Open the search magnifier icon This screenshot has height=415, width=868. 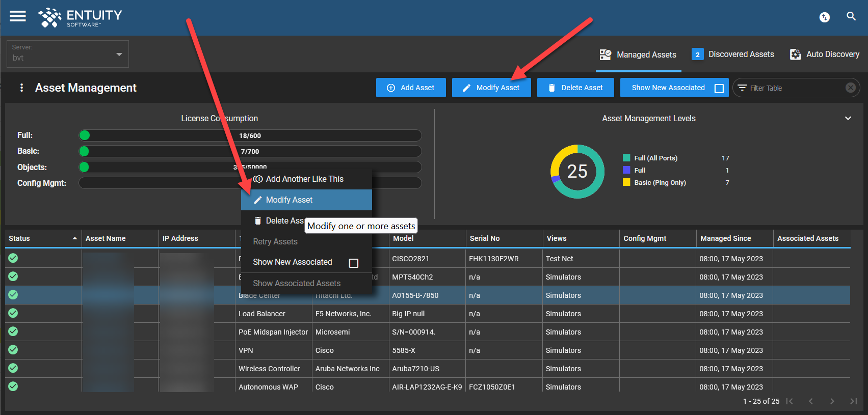point(851,16)
